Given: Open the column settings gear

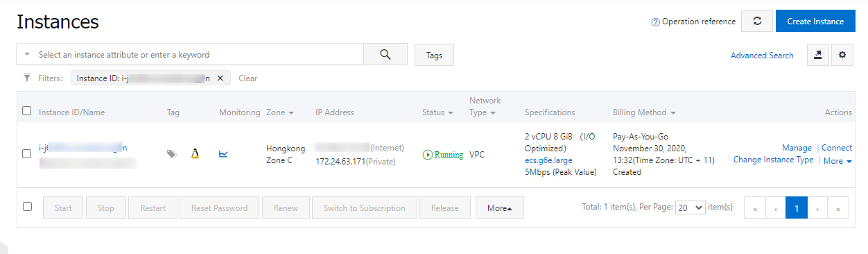Looking at the screenshot, I should (842, 55).
